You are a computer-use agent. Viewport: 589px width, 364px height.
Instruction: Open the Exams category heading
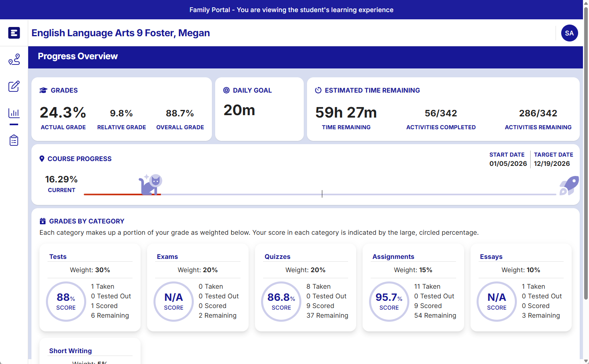(x=167, y=256)
